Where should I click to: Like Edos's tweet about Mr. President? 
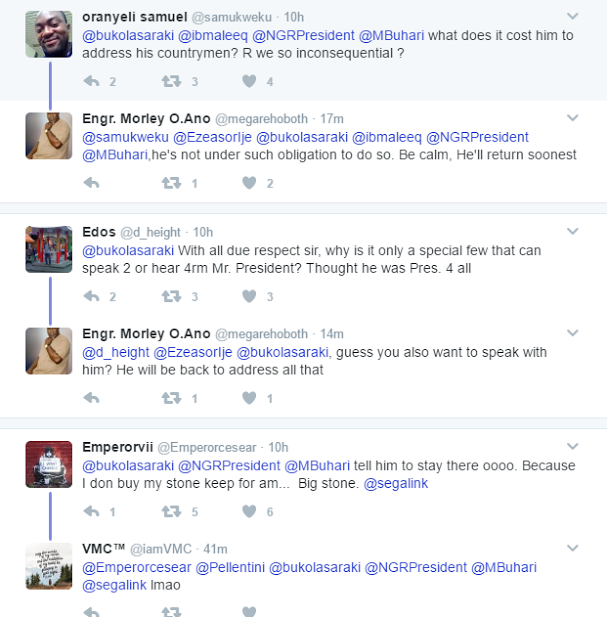coord(250,296)
